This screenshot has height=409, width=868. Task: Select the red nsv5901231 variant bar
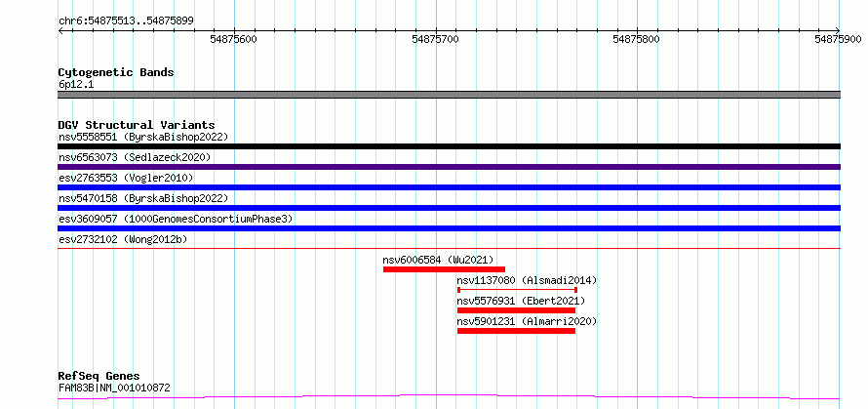coord(517,331)
